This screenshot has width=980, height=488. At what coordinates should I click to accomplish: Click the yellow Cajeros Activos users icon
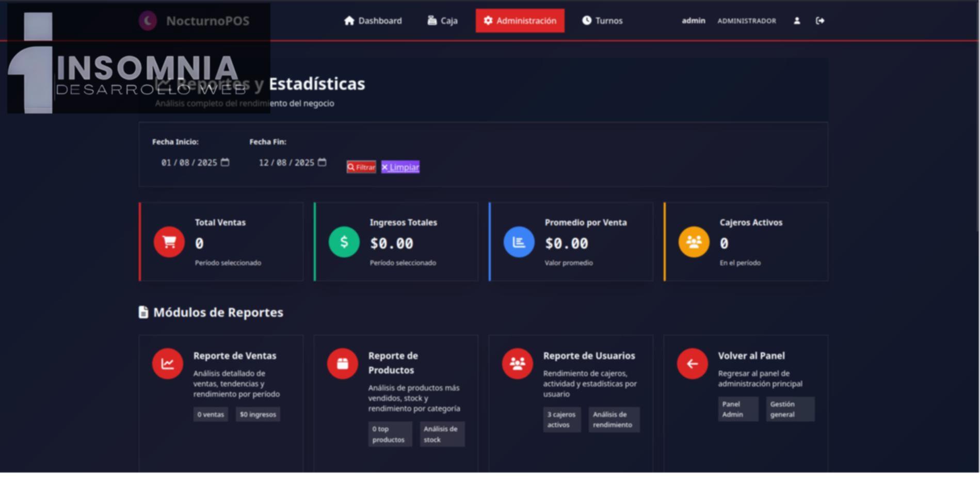click(x=694, y=242)
